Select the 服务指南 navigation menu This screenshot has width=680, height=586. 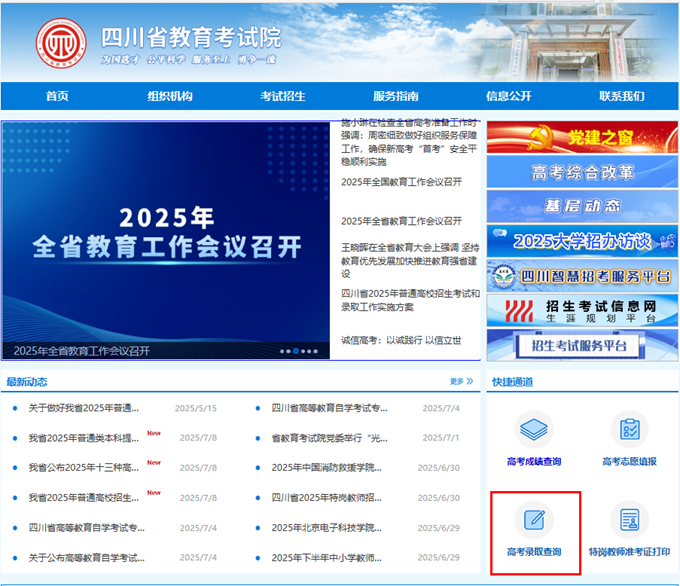click(396, 96)
